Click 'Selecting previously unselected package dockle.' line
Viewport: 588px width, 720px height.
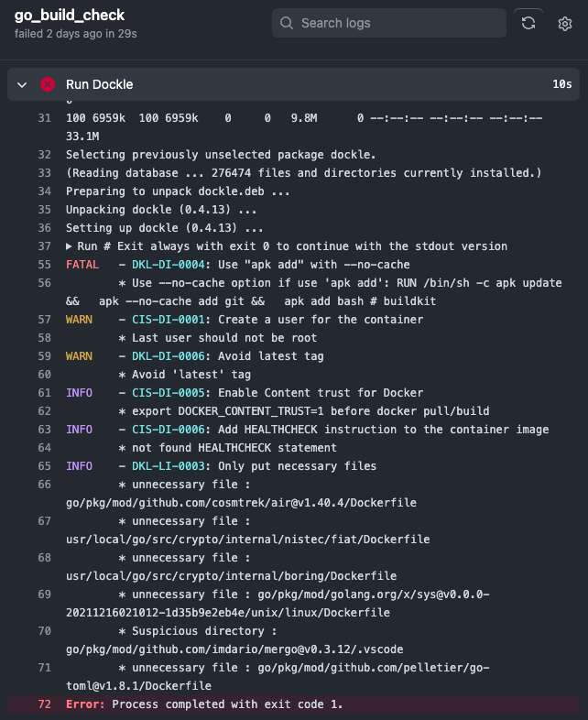click(221, 155)
